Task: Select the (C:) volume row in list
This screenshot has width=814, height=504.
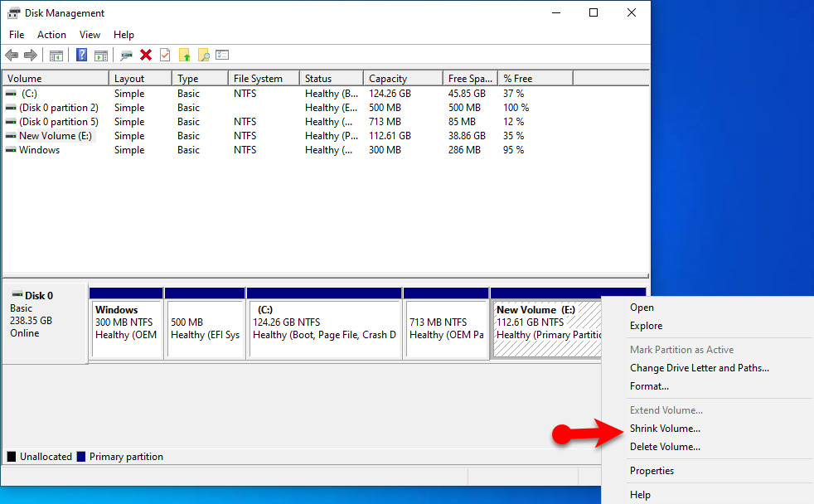Action: (29, 94)
